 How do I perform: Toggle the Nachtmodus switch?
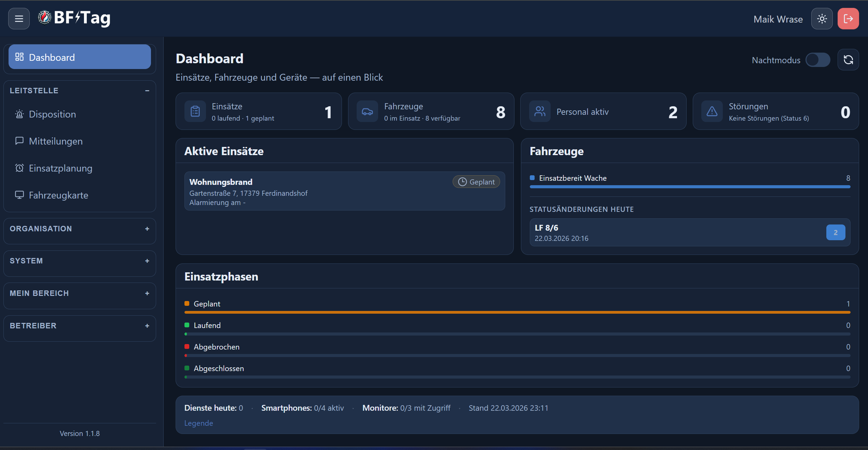(817, 60)
